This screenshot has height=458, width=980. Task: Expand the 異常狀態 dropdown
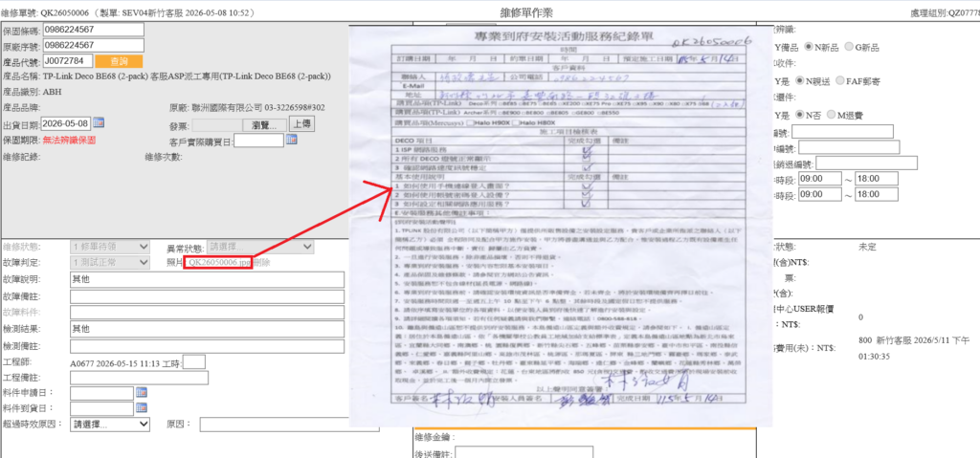tap(260, 247)
